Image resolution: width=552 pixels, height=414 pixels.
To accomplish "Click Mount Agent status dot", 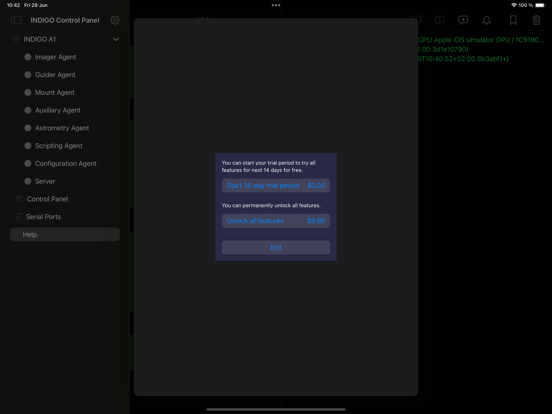I will [28, 93].
